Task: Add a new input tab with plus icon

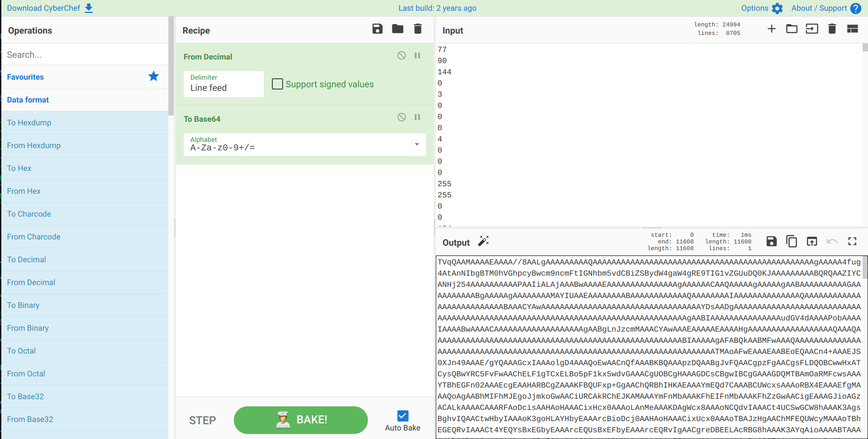Action: 772,29
